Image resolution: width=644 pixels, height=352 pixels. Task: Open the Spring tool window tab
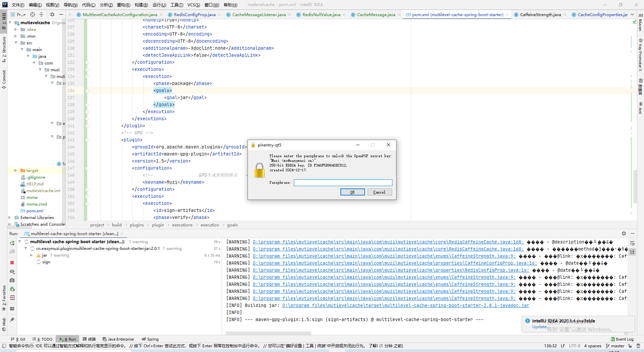tap(150, 339)
